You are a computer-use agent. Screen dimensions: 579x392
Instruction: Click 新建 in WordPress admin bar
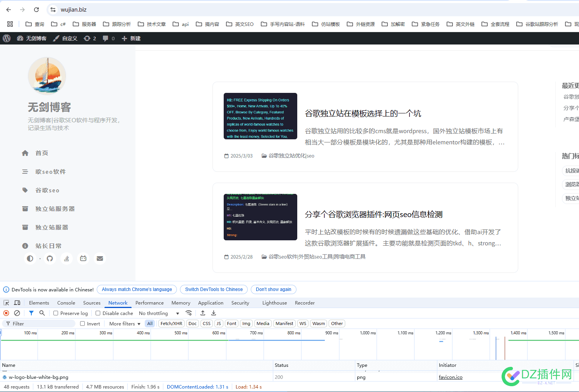coord(131,38)
